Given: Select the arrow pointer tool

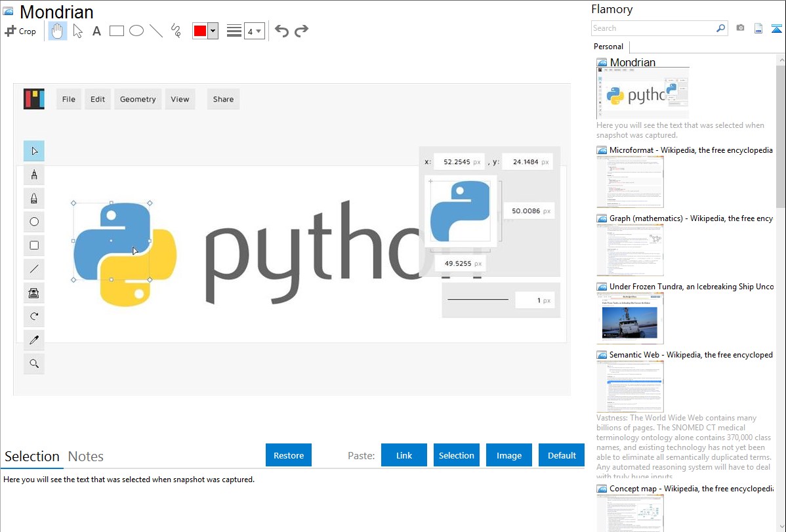Looking at the screenshot, I should click(77, 31).
